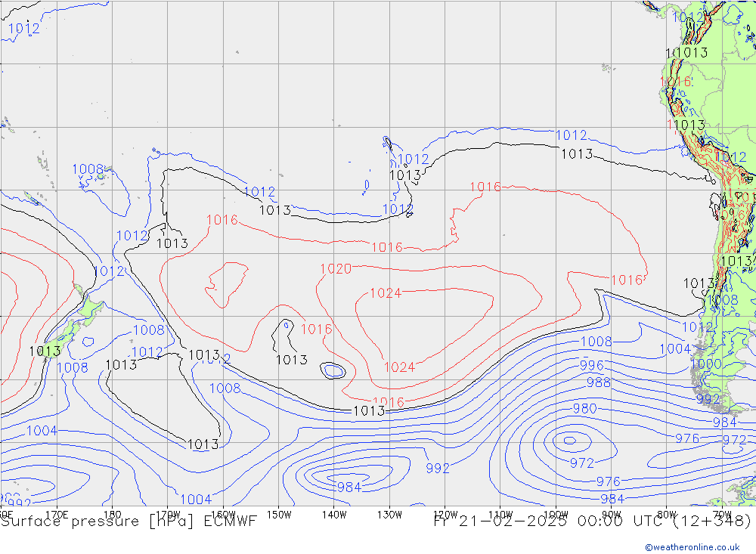The image size is (756, 554).
Task: Click the 140W longitude label
Action: [334, 514]
